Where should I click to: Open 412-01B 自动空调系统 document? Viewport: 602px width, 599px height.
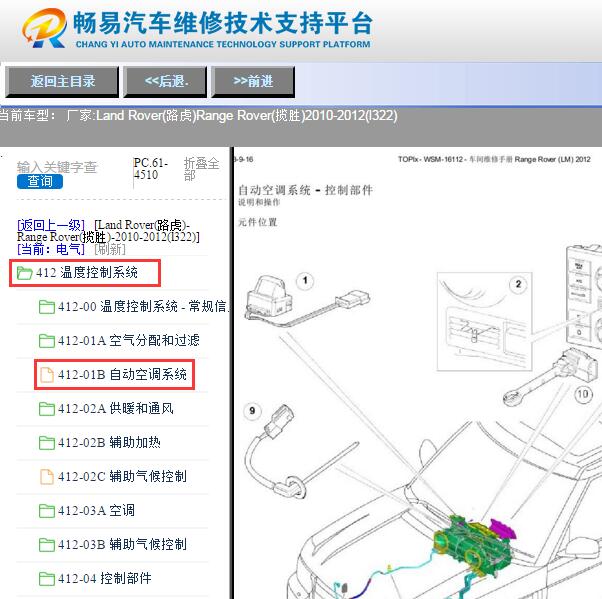122,374
